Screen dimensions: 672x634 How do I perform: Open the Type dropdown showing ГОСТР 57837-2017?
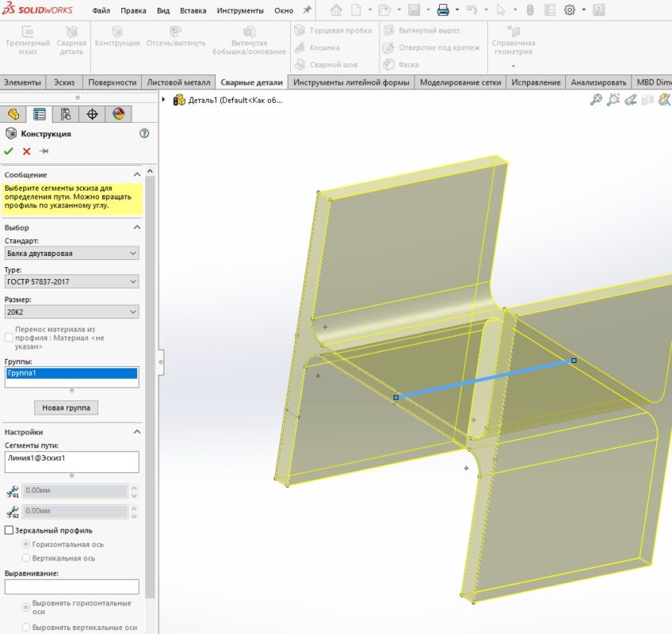click(71, 281)
